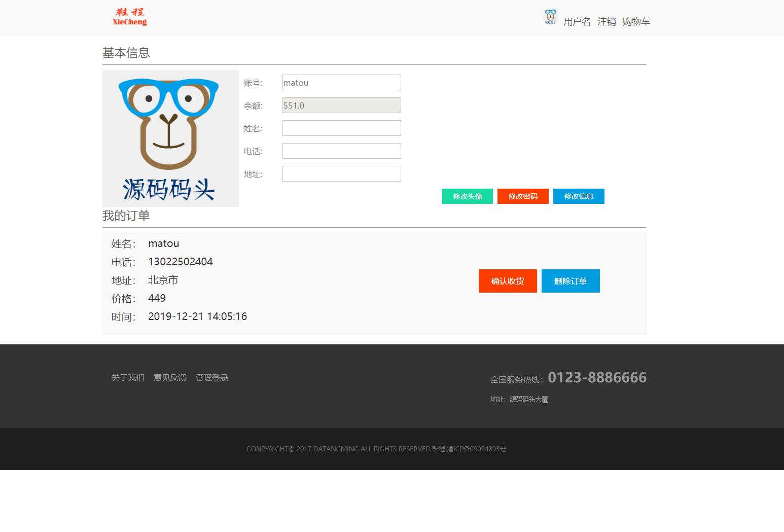Access admin via 管理登录 link
This screenshot has height=532, width=784.
coord(211,377)
